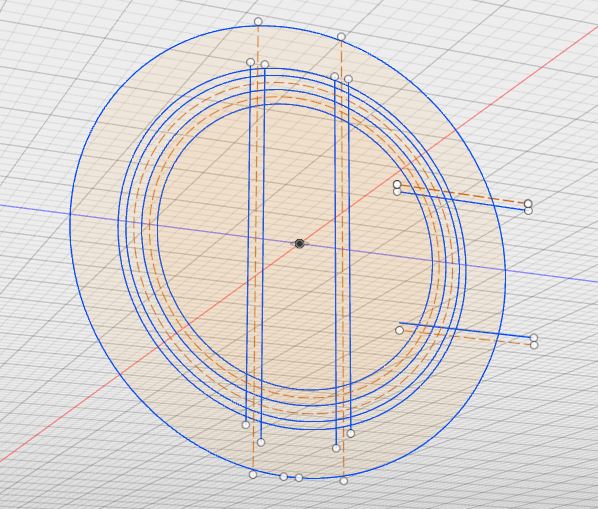Select the leftmost solid blue vertical line

pyautogui.click(x=248, y=244)
